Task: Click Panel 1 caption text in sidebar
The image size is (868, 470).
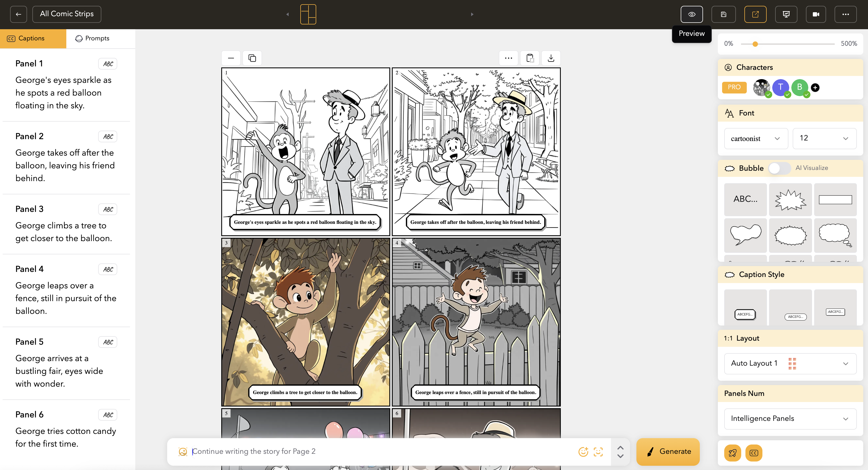Action: 63,93
